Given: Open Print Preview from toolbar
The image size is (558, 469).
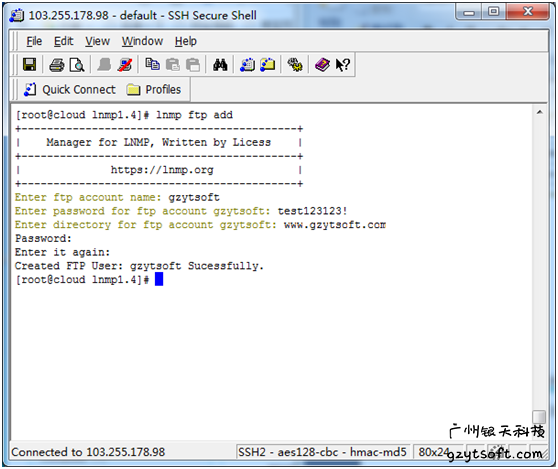Looking at the screenshot, I should [77, 65].
